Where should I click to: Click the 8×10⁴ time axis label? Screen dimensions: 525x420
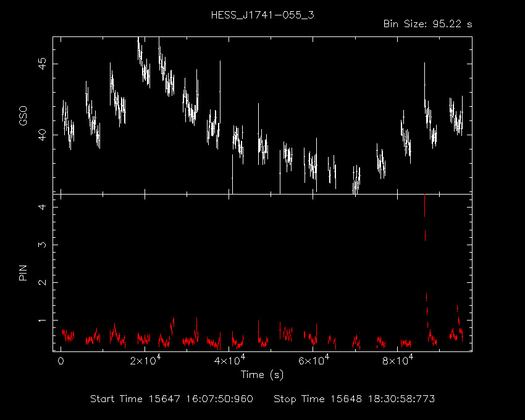[x=398, y=360]
